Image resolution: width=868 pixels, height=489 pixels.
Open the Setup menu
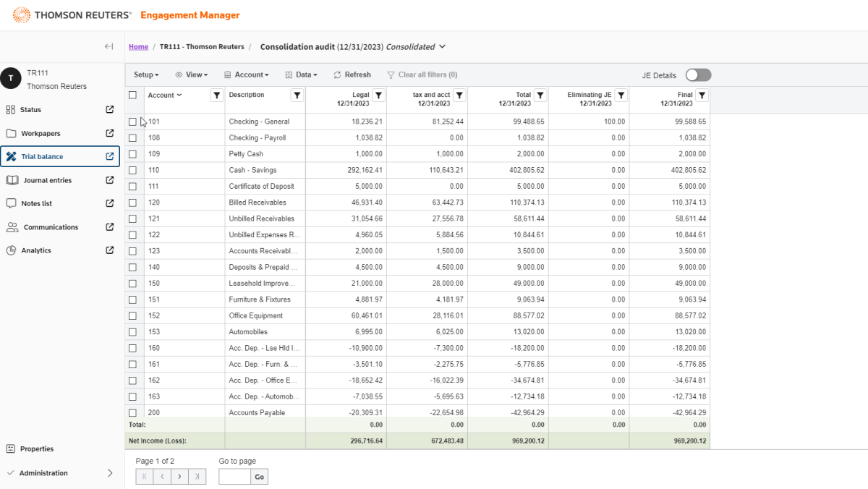(146, 75)
